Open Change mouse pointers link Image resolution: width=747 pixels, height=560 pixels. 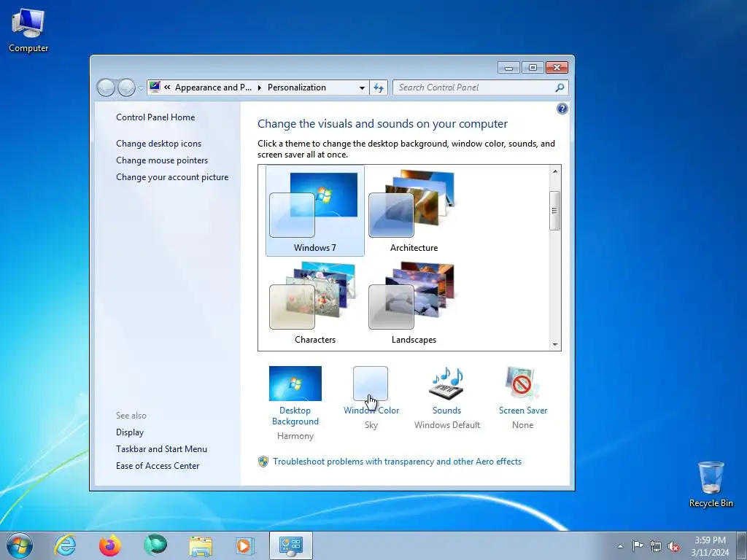pos(162,160)
